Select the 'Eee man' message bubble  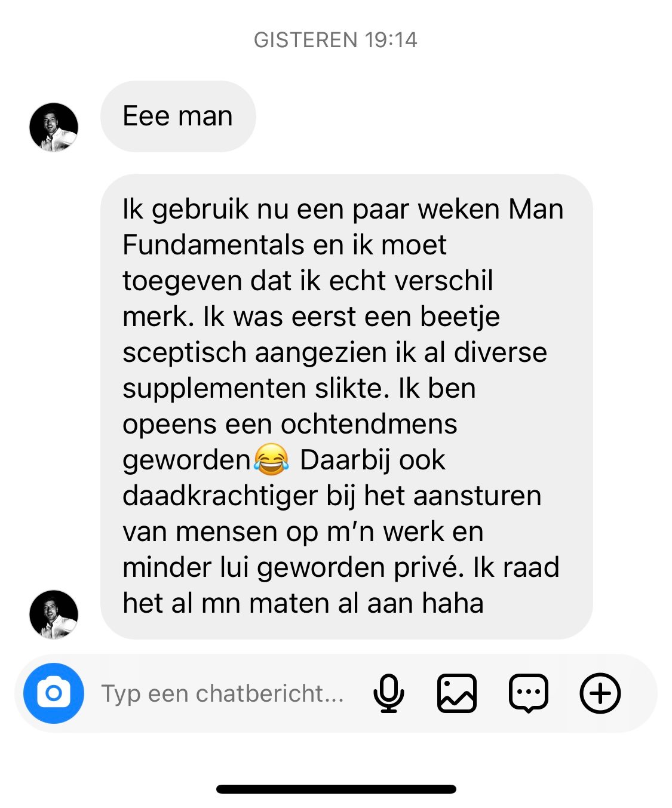178,116
